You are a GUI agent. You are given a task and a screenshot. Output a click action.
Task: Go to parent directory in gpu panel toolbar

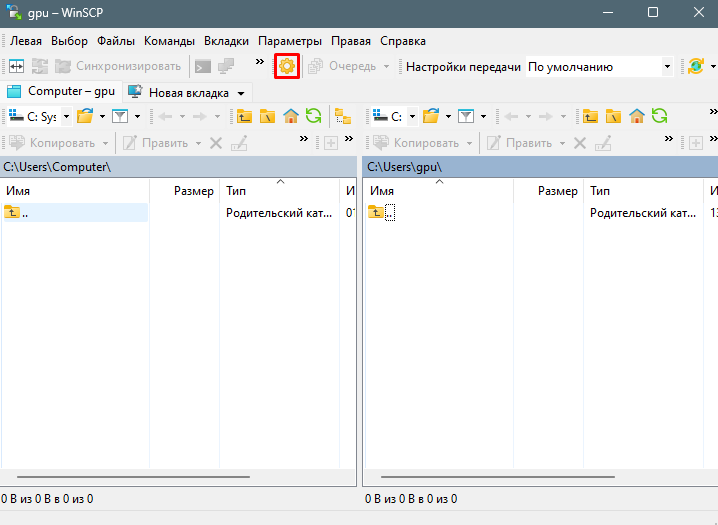590,116
